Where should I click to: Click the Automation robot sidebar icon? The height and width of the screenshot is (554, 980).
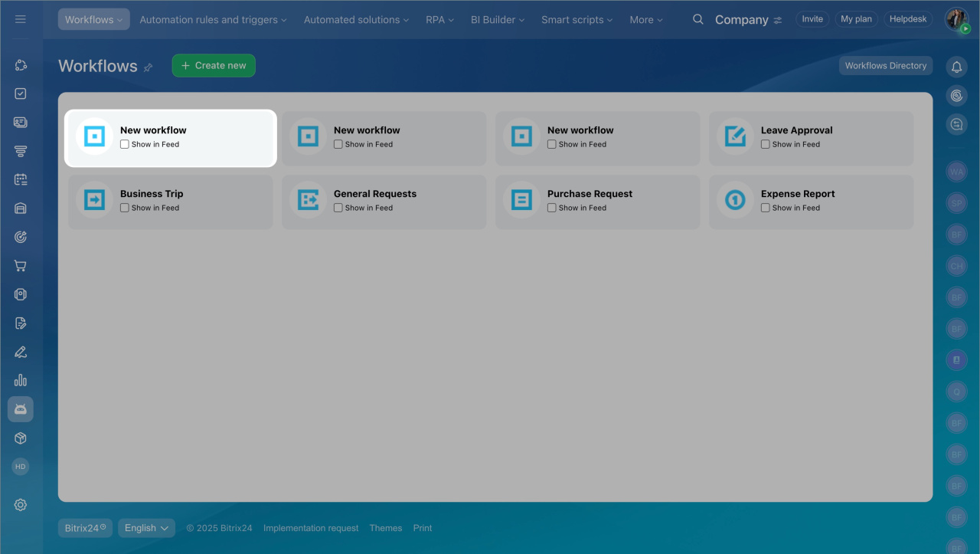pos(21,409)
